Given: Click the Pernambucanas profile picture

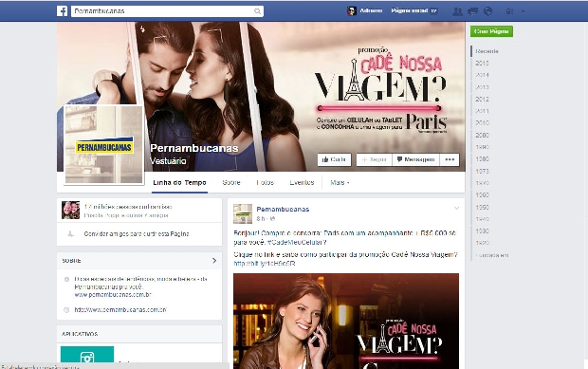Looking at the screenshot, I should 104,144.
